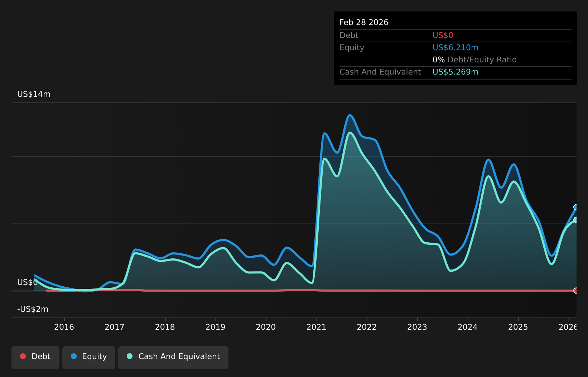Toggle the Cash And Equivalent legend series
This screenshot has height=377, width=588.
[173, 357]
